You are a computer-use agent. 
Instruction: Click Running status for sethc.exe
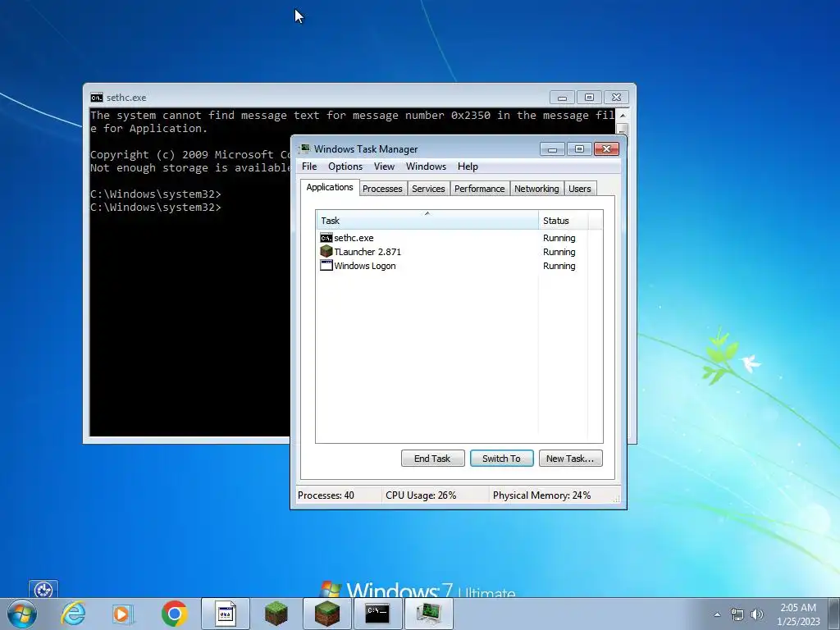pos(559,238)
